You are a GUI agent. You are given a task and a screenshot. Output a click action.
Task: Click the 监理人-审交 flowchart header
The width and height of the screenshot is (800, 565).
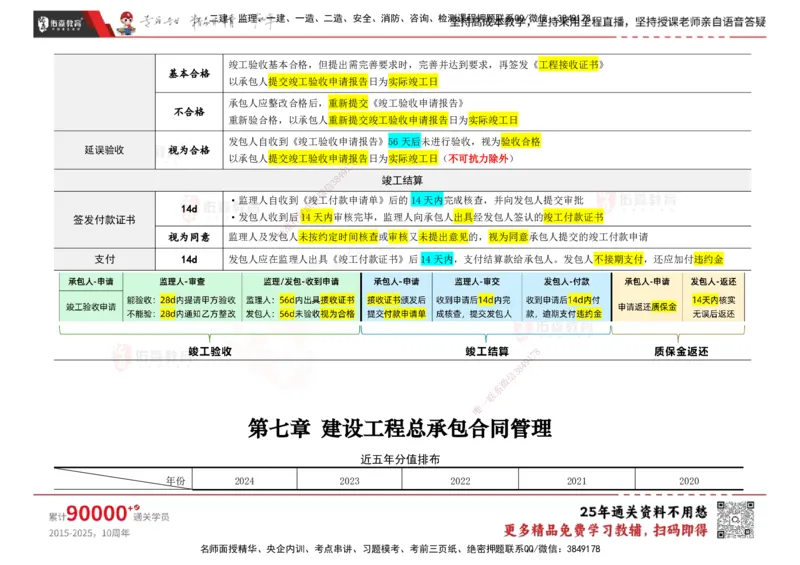tap(477, 281)
